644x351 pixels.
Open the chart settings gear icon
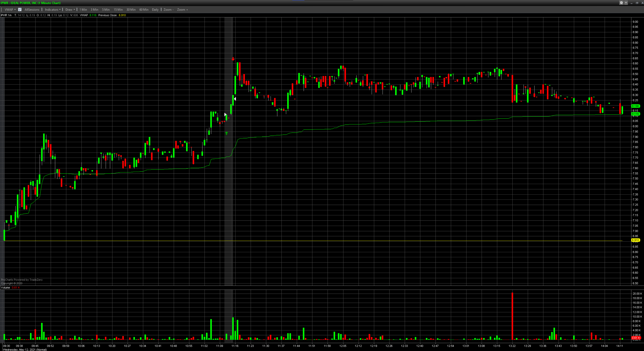[x=621, y=3]
